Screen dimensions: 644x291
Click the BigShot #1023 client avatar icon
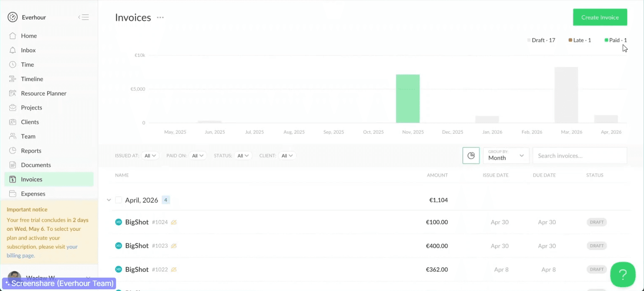118,246
